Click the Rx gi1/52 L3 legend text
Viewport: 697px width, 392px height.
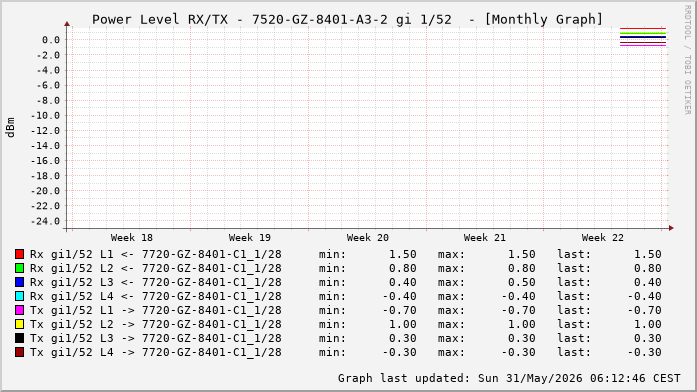click(x=156, y=283)
